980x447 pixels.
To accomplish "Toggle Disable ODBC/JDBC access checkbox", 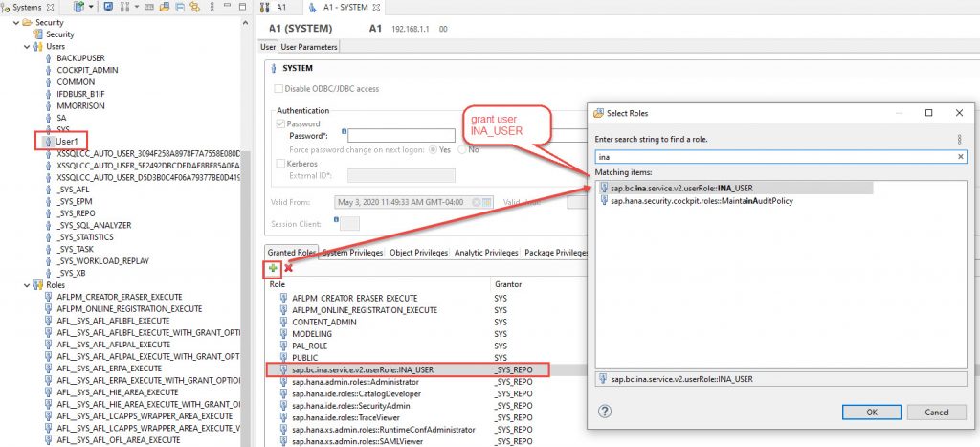I will pos(278,89).
